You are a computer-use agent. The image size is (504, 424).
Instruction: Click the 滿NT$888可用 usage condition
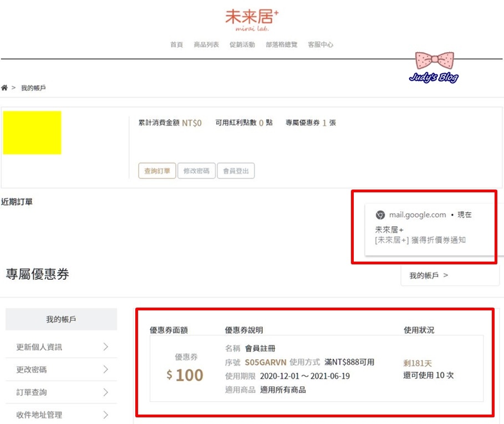(x=349, y=362)
